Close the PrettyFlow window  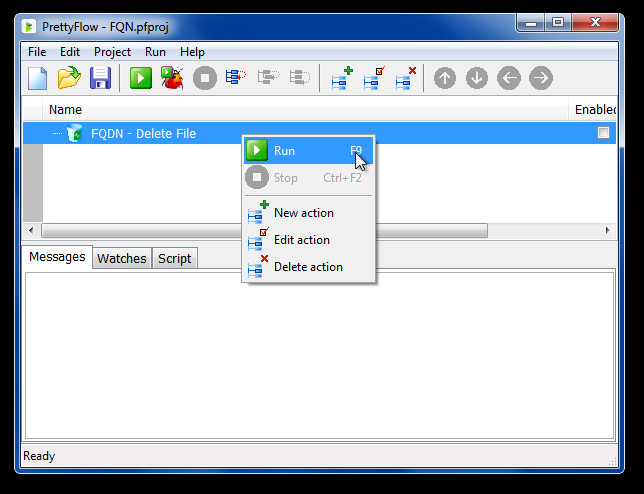(x=595, y=23)
